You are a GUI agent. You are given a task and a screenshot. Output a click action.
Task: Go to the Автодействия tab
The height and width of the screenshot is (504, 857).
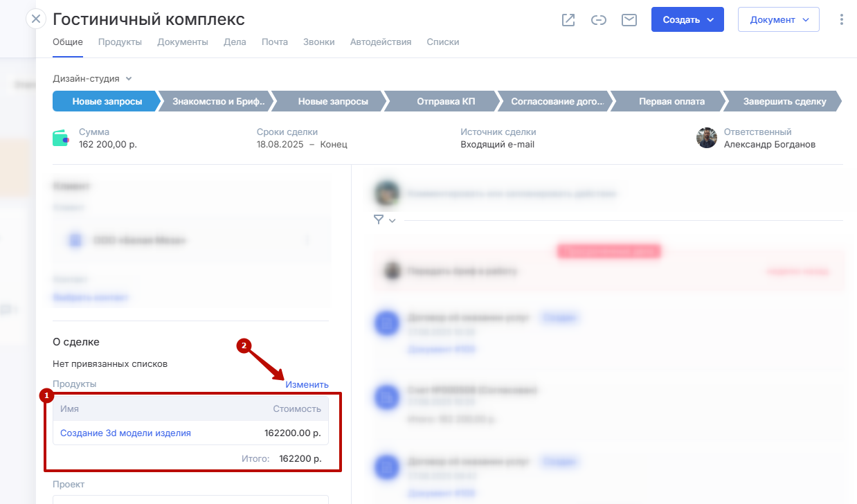point(381,42)
